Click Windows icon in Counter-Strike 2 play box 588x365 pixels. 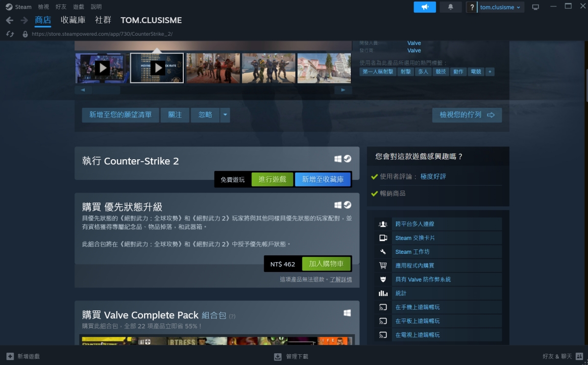pyautogui.click(x=338, y=159)
